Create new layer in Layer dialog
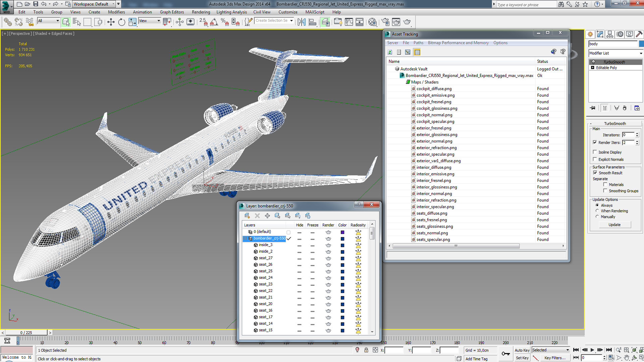This screenshot has width=644, height=362. point(247,216)
